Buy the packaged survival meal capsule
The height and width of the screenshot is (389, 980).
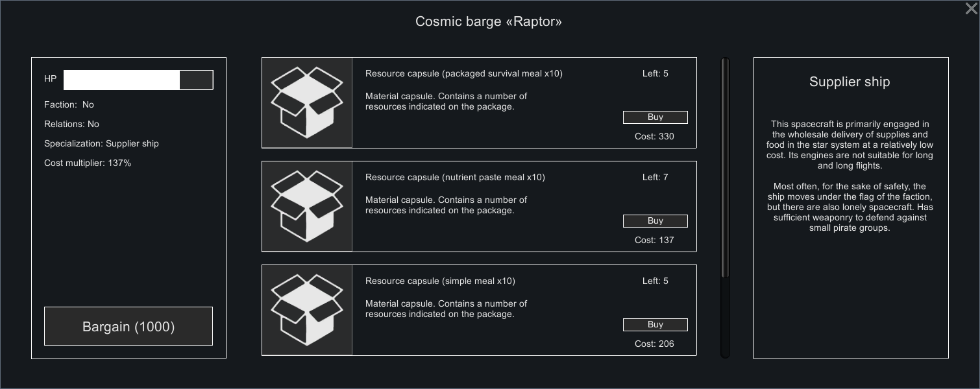655,117
